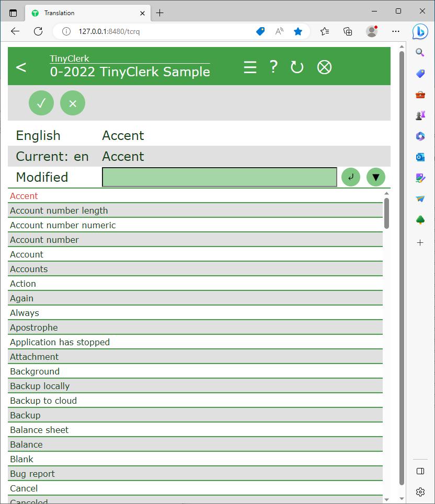The image size is (435, 504).
Task: Click the circled X close icon in header
Action: point(324,67)
